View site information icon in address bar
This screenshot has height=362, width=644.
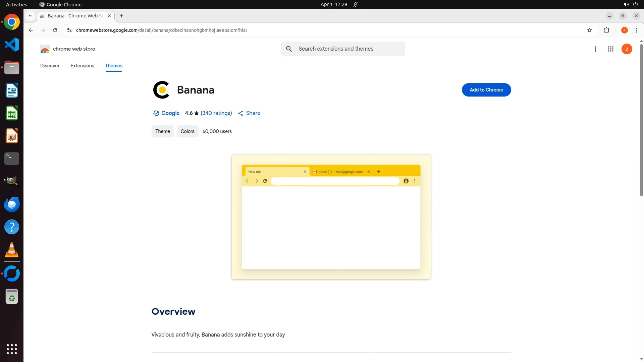[x=69, y=30]
